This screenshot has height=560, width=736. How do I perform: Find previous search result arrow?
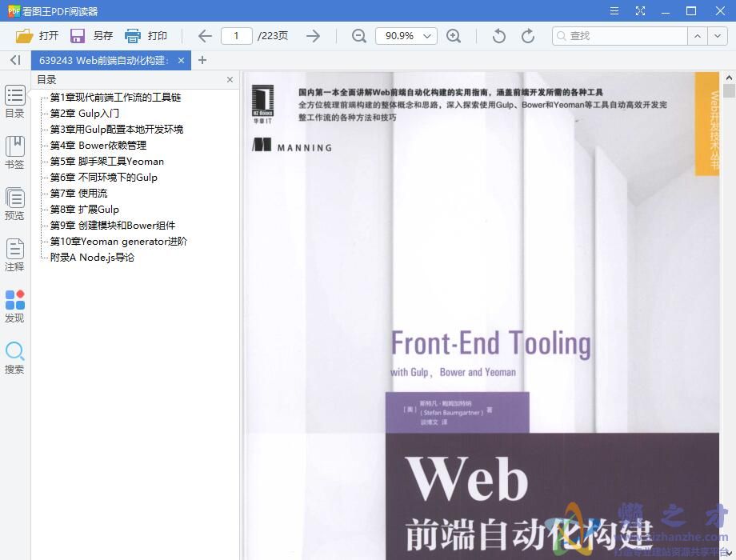tap(698, 36)
